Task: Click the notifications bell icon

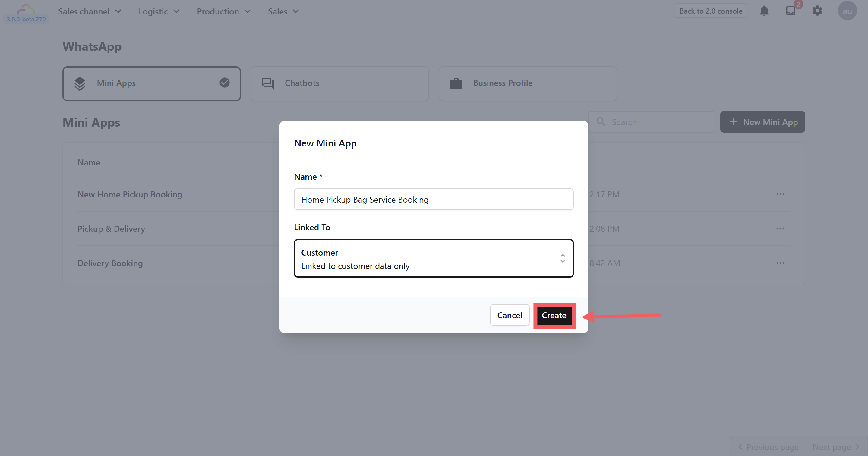Action: [764, 11]
